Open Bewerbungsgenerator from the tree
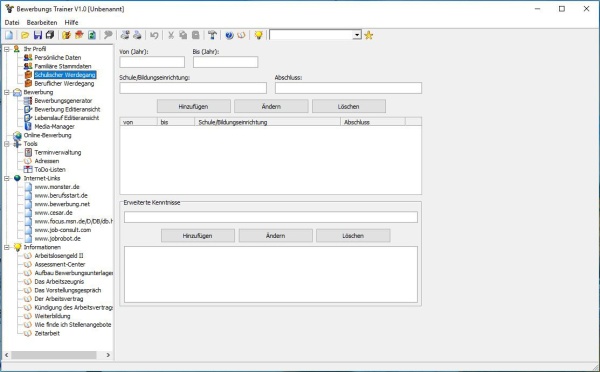This screenshot has width=600, height=372. pyautogui.click(x=63, y=101)
